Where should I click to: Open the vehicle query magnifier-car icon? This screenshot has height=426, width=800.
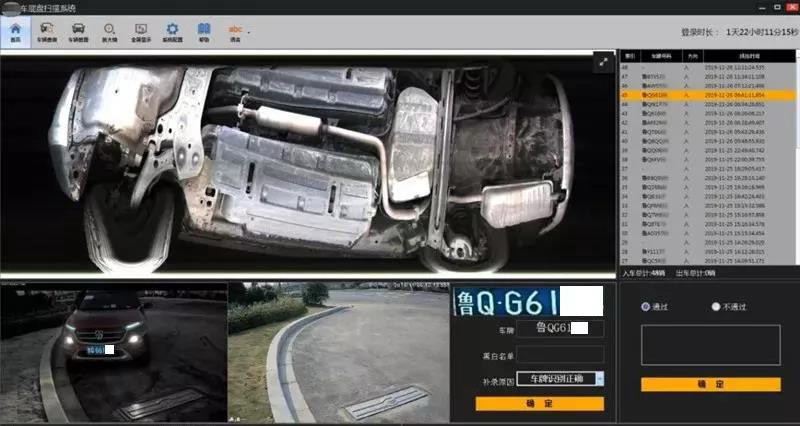[x=46, y=33]
